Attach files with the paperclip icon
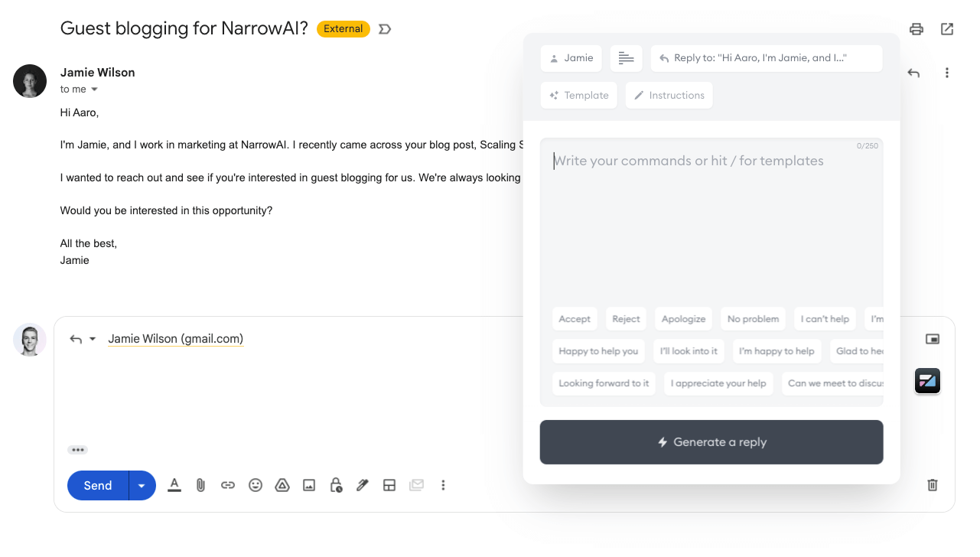This screenshot has width=980, height=557. pos(200,485)
